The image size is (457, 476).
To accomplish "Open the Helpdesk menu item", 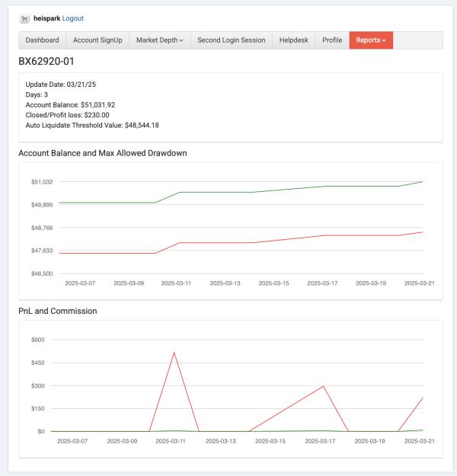I will tap(294, 40).
